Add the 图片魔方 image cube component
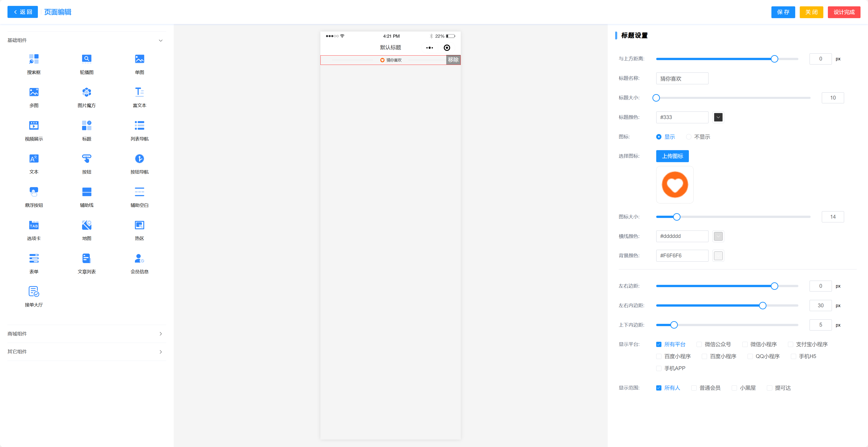Viewport: 868px width, 447px height. coord(87,92)
